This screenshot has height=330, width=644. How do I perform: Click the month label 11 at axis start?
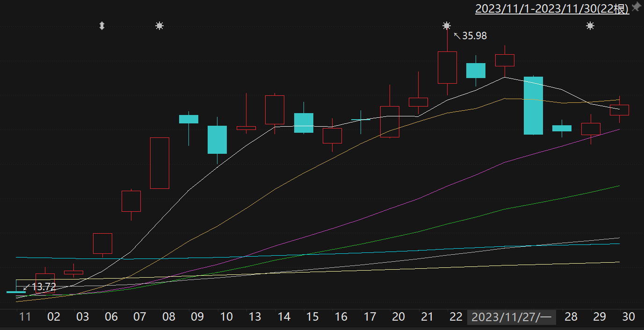point(25,317)
